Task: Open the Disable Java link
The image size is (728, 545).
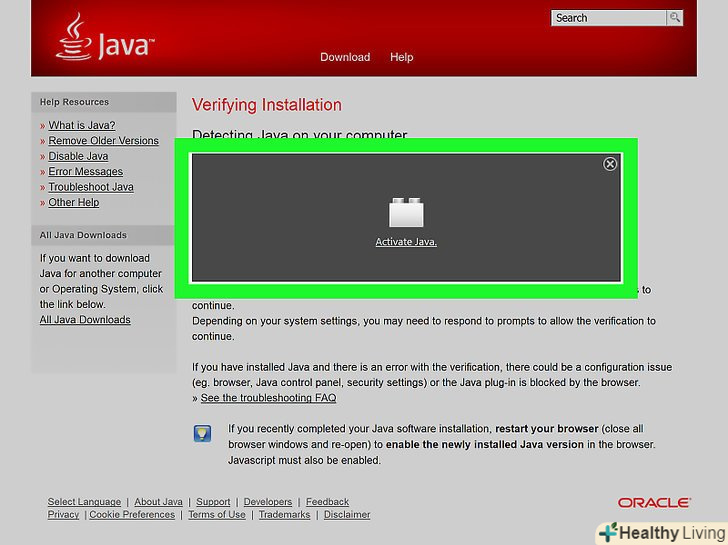Action: tap(78, 156)
